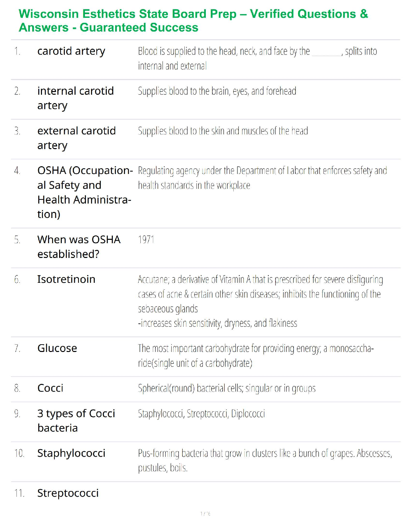Click the term "Glucose"

57,348
